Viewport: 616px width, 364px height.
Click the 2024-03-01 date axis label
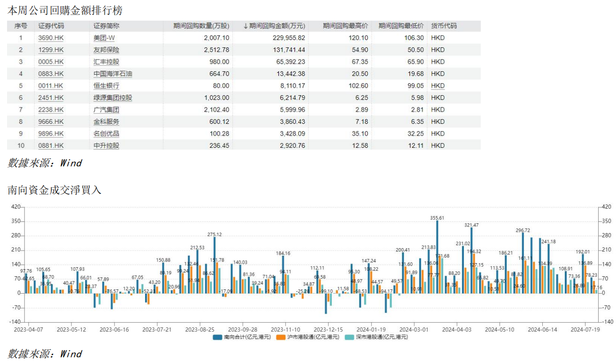click(x=414, y=330)
